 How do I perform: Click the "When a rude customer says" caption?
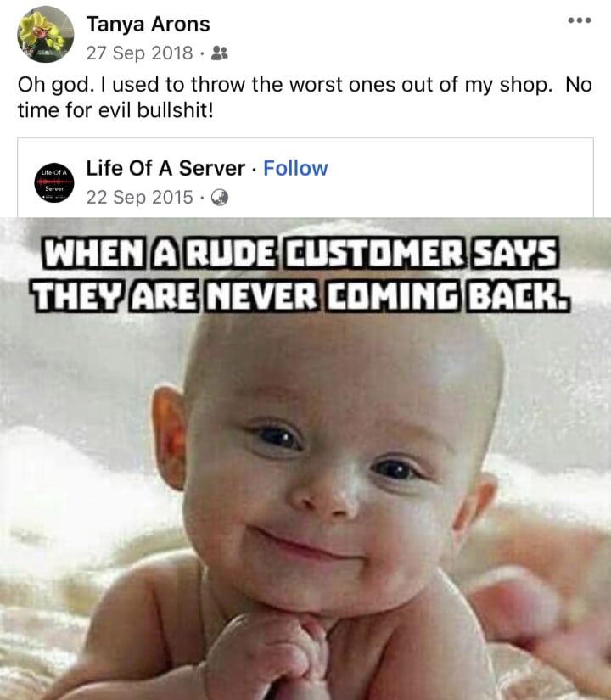click(300, 253)
